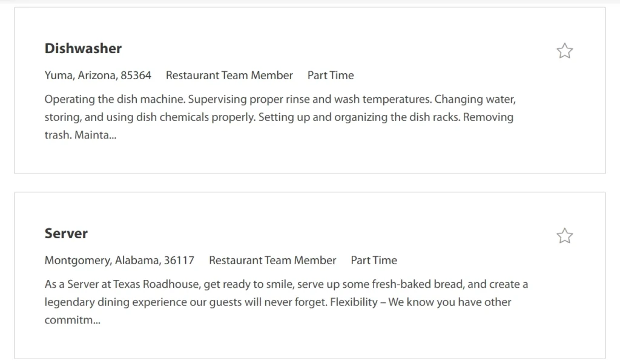This screenshot has width=620, height=364.
Task: Click the Montgomery, Alabama, 36117 location text
Action: (119, 260)
